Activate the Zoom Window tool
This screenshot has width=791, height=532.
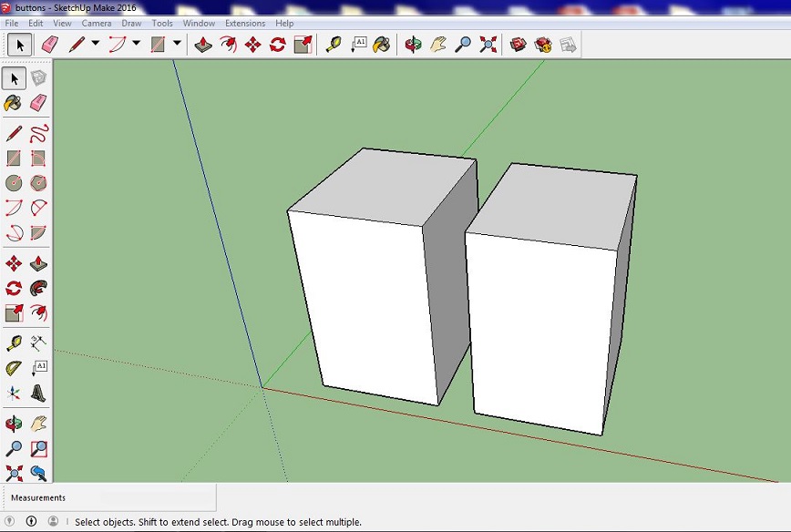tap(38, 448)
